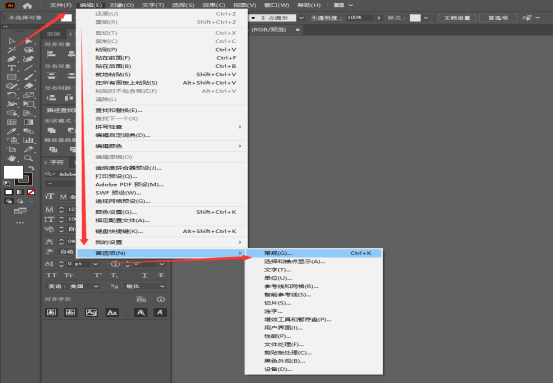Choose 单位(U)... in Preferences submenu
Image resolution: width=554 pixels, height=383 pixels.
point(314,278)
